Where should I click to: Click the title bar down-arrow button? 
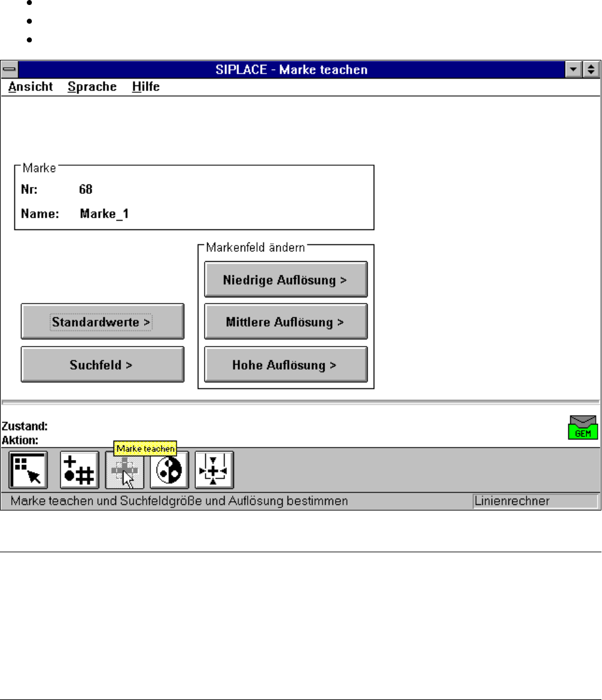(573, 69)
